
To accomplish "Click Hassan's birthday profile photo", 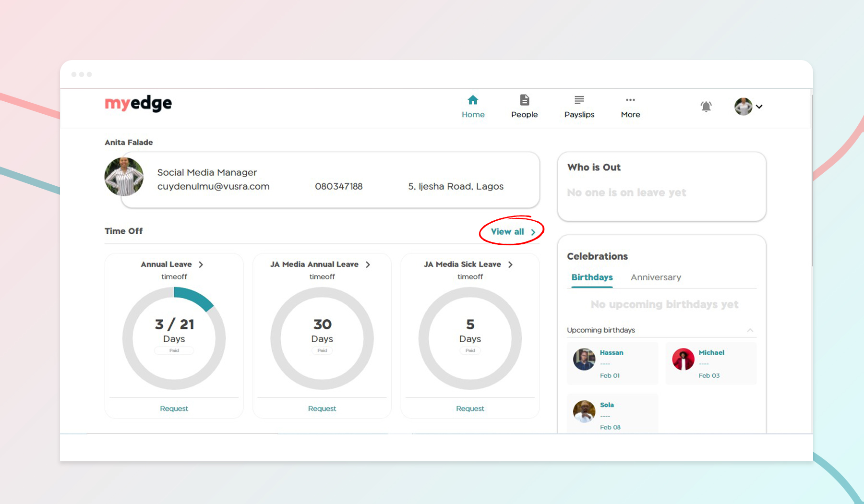I will [x=583, y=359].
